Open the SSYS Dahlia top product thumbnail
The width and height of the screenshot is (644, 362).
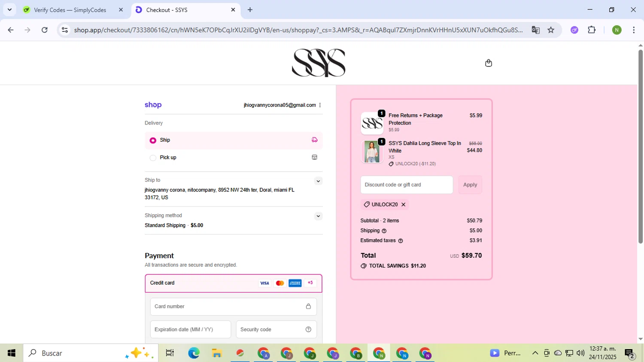(x=372, y=152)
